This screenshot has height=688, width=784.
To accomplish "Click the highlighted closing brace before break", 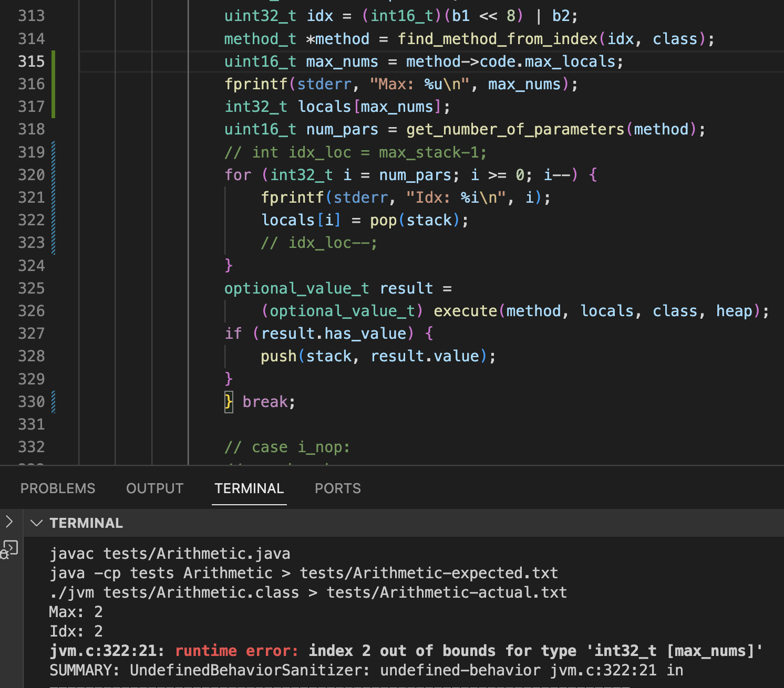I will [229, 402].
